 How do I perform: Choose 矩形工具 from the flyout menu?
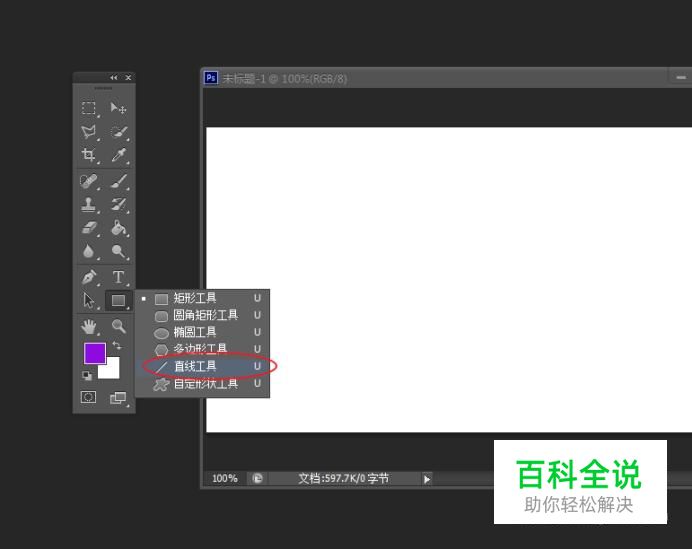coord(203,298)
